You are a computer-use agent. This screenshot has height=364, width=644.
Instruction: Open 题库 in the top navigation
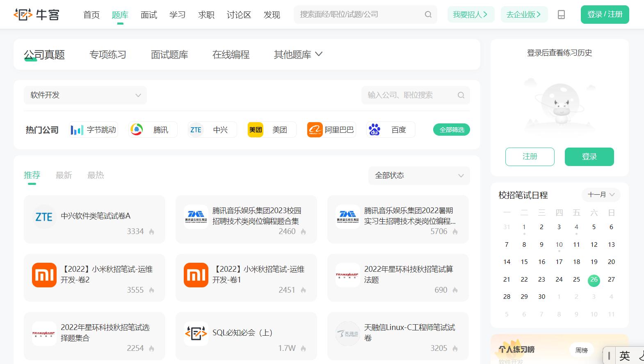[120, 15]
